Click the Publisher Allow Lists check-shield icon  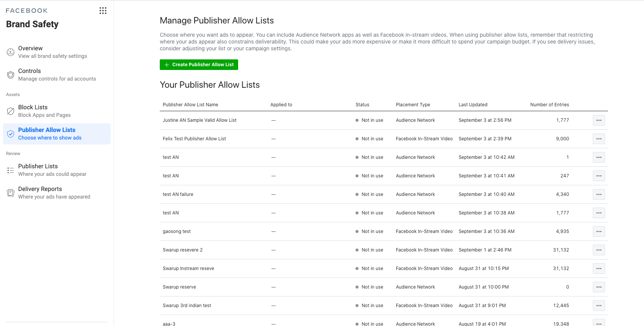pyautogui.click(x=11, y=134)
